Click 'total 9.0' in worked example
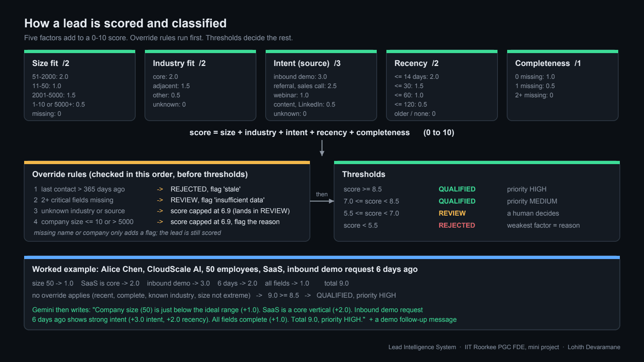 [336, 283]
